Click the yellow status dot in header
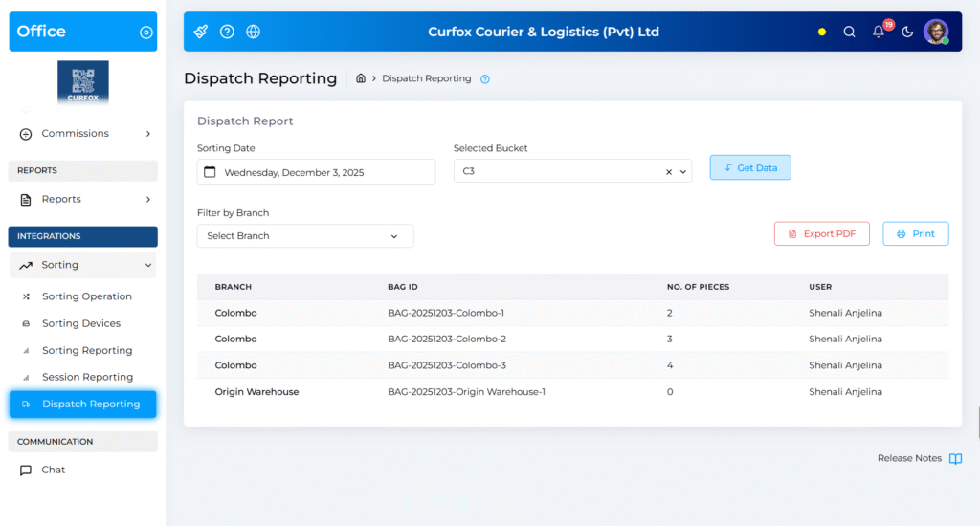 [821, 32]
